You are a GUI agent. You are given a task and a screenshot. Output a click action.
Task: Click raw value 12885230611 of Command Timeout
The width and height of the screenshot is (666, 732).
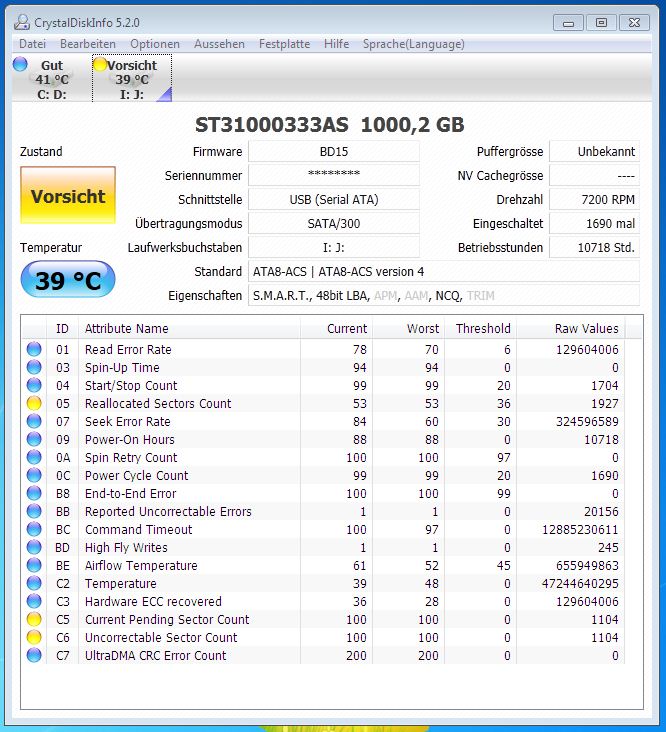pos(580,529)
